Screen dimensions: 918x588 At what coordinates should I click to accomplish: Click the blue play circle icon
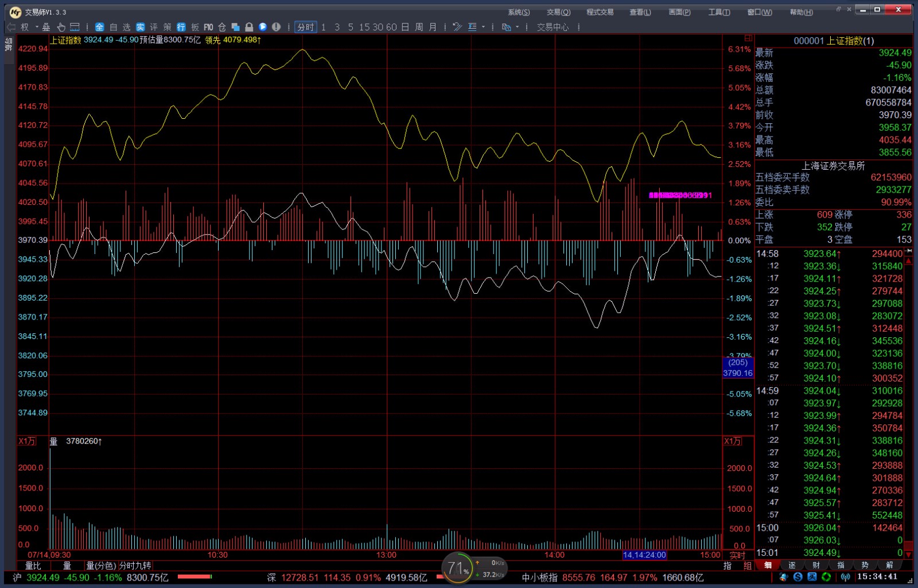tap(263, 27)
